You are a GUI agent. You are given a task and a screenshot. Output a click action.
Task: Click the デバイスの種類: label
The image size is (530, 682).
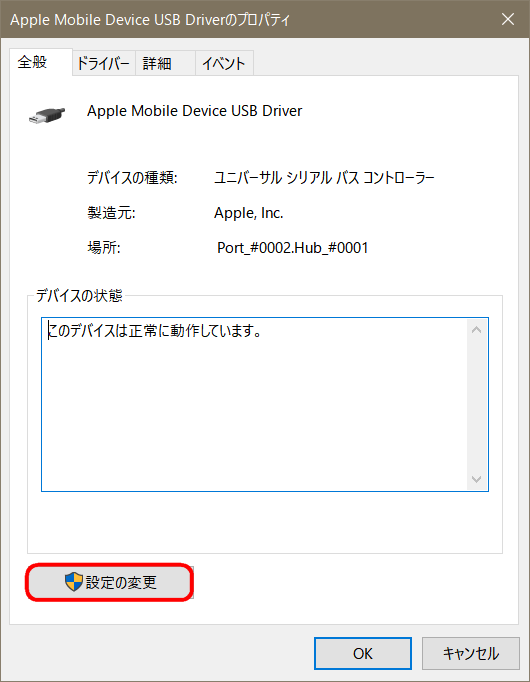[132, 178]
